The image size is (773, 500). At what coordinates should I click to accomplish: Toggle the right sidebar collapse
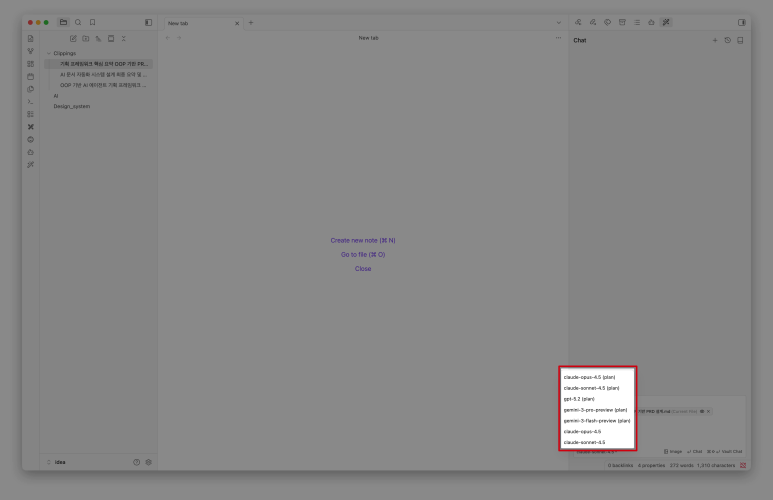[x=741, y=22]
